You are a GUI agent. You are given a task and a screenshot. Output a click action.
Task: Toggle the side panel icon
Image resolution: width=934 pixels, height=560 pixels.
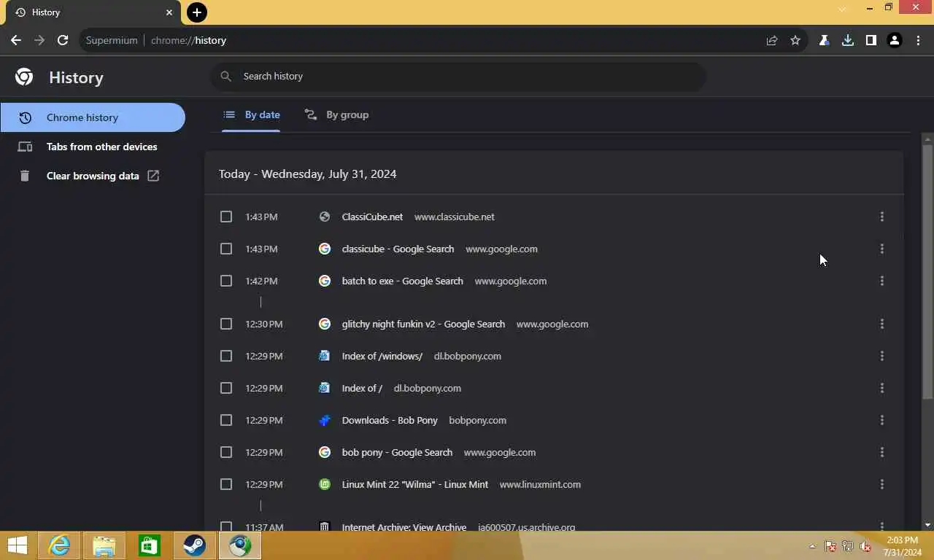(871, 40)
